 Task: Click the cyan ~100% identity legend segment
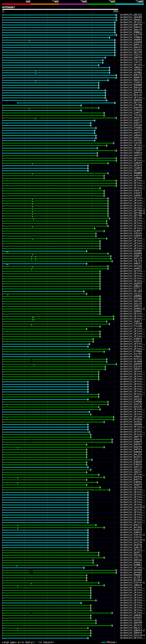click(130, 4)
